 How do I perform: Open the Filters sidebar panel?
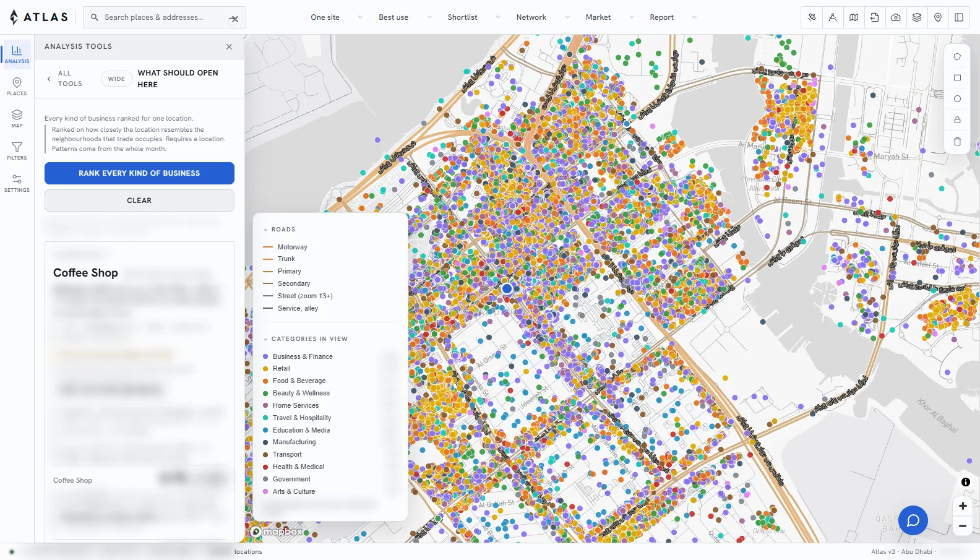(x=17, y=151)
